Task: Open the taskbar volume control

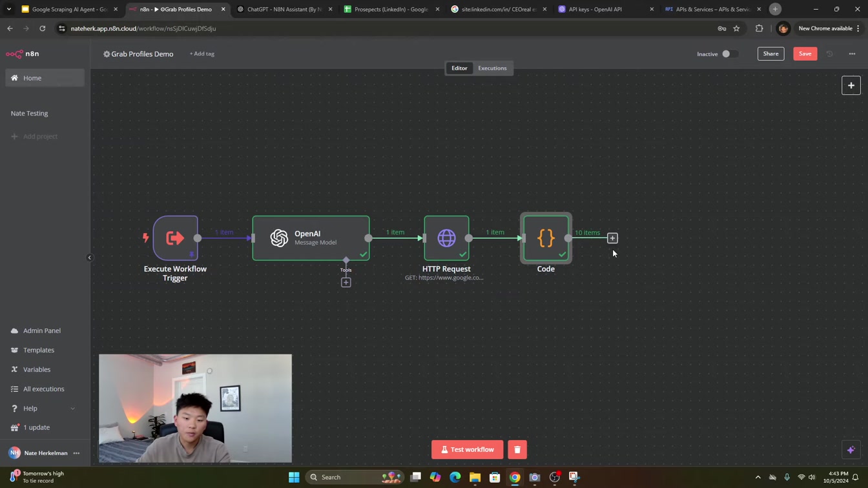Action: point(812,478)
